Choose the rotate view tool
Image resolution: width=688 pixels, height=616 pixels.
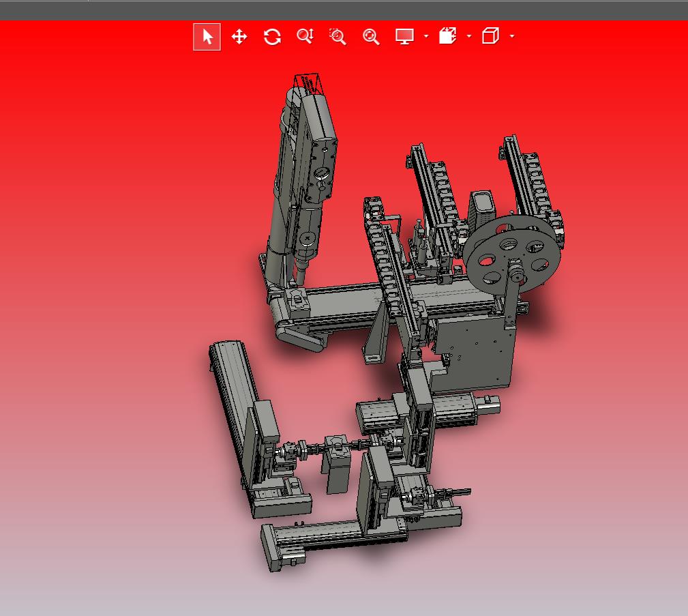[x=272, y=37]
